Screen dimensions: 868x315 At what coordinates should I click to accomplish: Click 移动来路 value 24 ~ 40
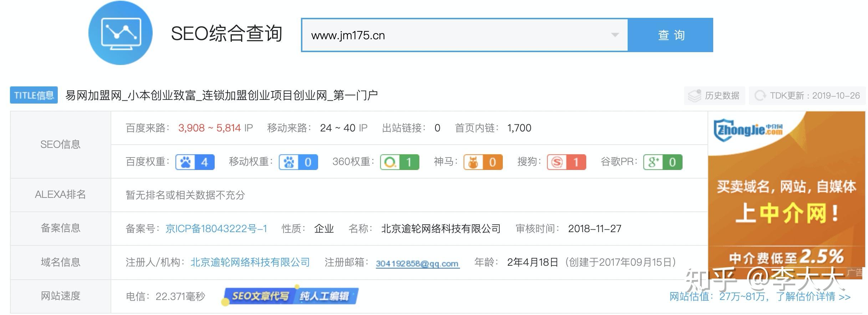pyautogui.click(x=338, y=128)
